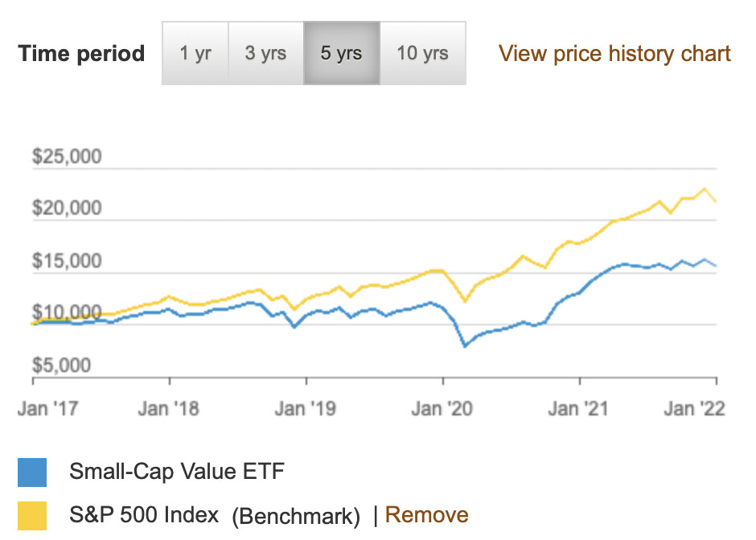Click the S&P 500 Index legend label

point(144,515)
